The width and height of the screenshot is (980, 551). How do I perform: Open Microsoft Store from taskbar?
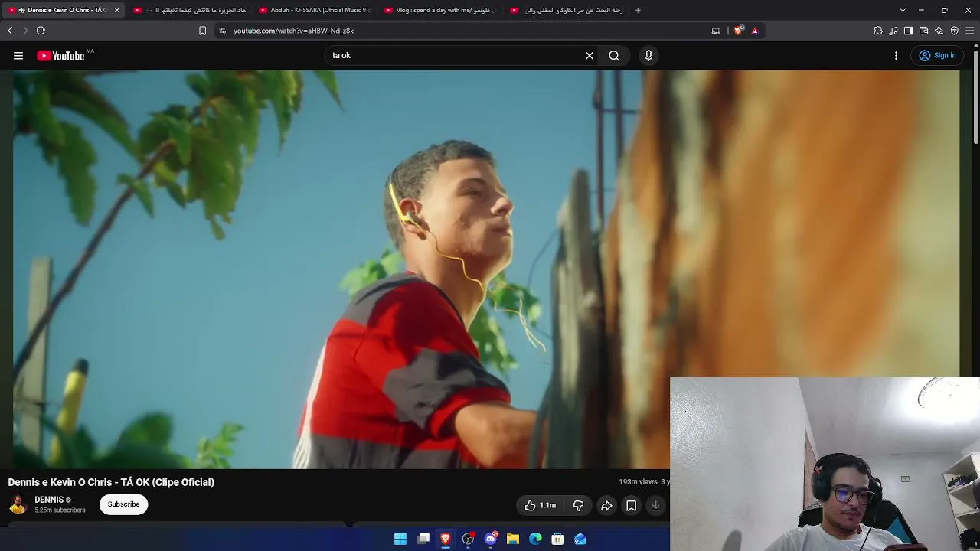pos(557,539)
